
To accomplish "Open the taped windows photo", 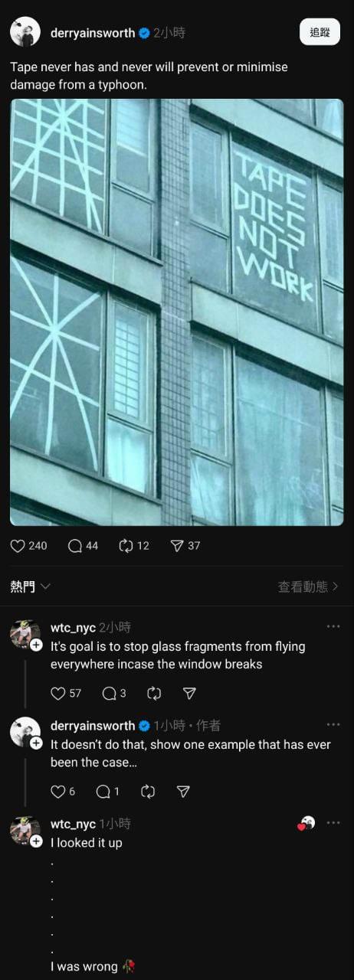I will pos(177,312).
